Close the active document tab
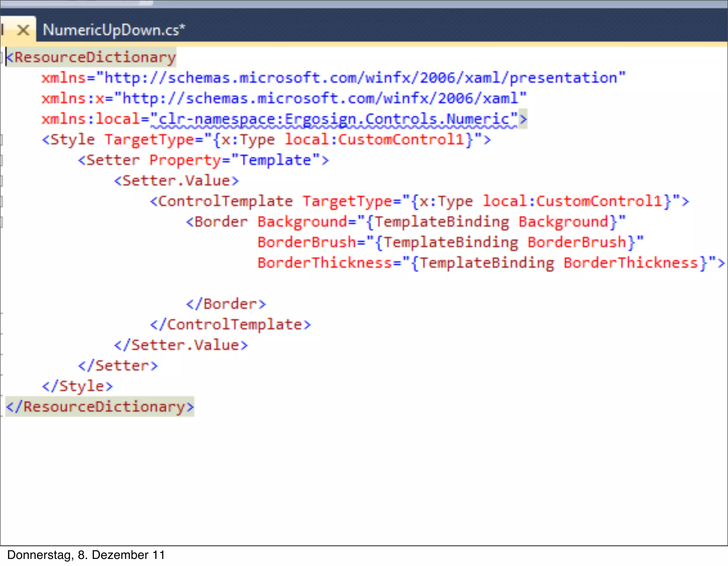The height and width of the screenshot is (566, 728). click(23, 30)
